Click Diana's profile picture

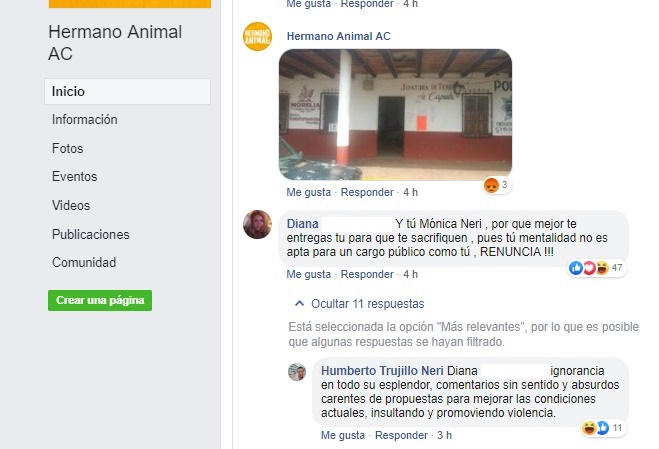257,224
